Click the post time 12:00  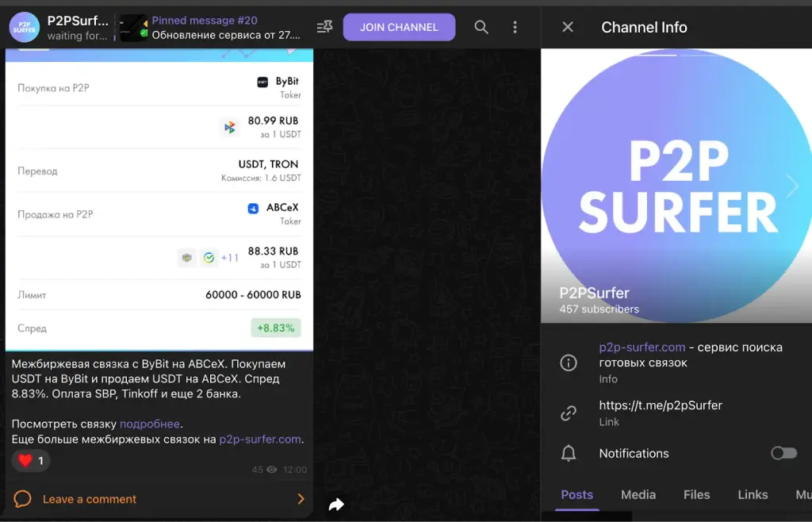(295, 470)
